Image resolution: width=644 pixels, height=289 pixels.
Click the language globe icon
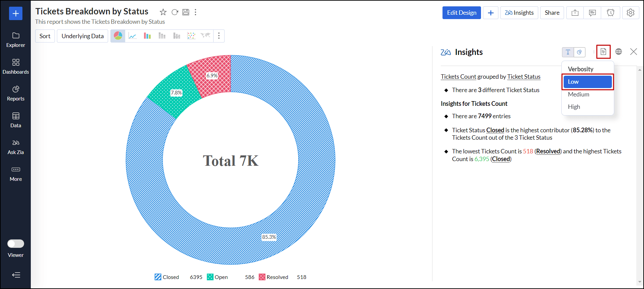point(619,52)
